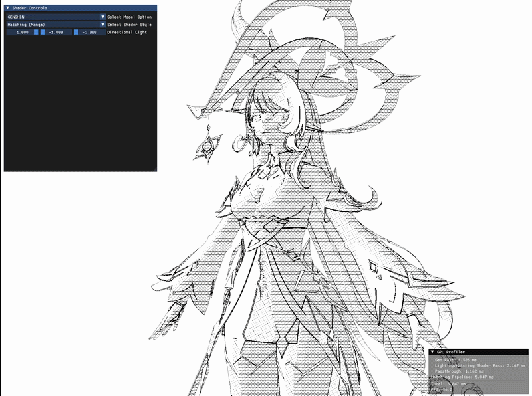Click the Passthrough 1.162 ms line
532x396 pixels.
(460, 371)
